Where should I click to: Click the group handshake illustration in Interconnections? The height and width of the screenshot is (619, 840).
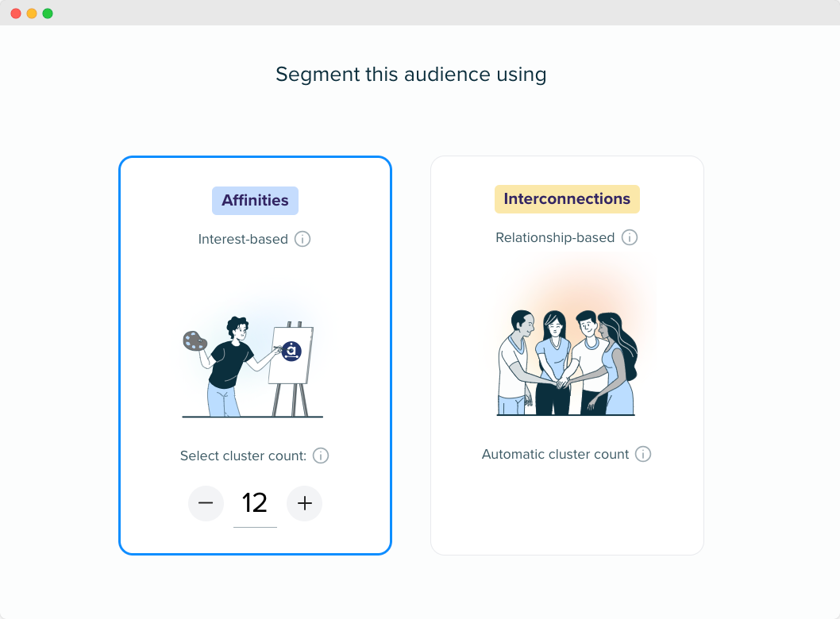pos(566,363)
